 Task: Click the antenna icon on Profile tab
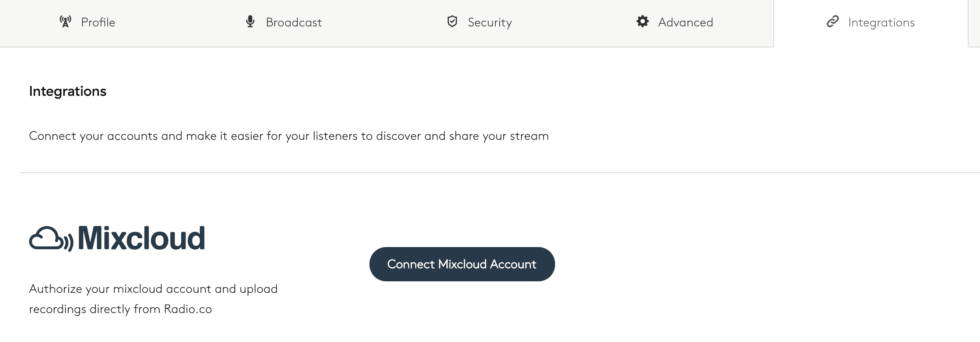(x=66, y=22)
